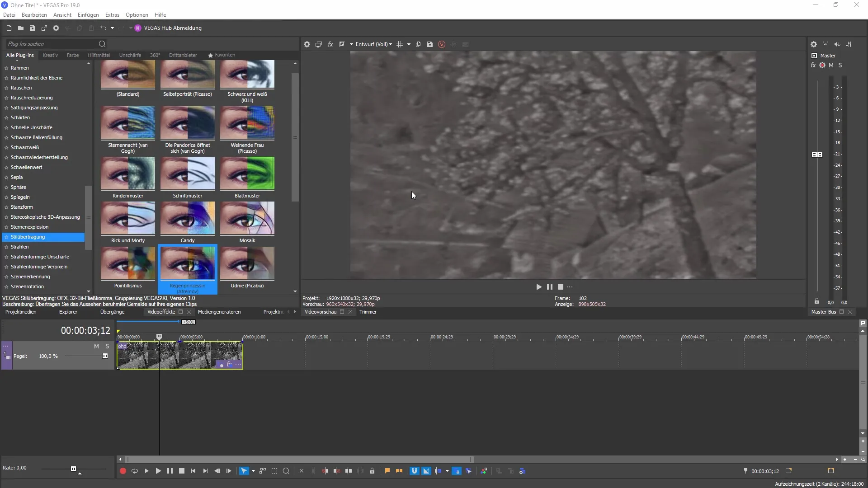
Task: Click the Alle Plug-ins filter tab
Action: point(19,55)
